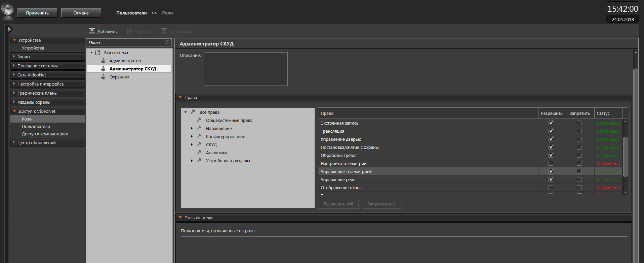Expand the Наблюдение rights tree node
Image resolution: width=644 pixels, height=263 pixels.
[192, 128]
